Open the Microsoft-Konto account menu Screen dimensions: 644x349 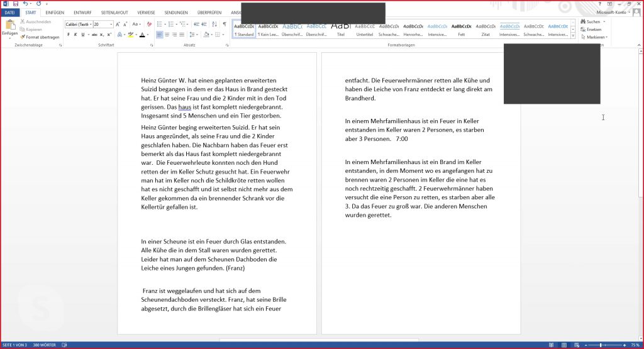613,13
